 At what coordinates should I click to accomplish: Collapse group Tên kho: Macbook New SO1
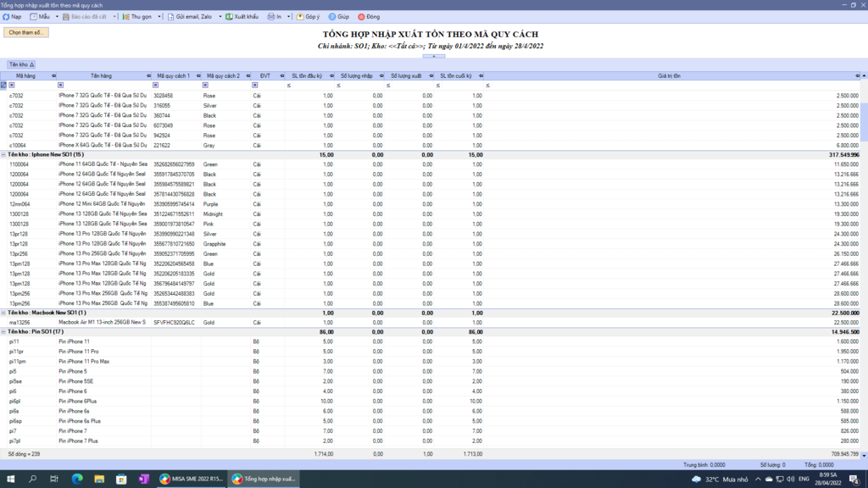tap(3, 313)
